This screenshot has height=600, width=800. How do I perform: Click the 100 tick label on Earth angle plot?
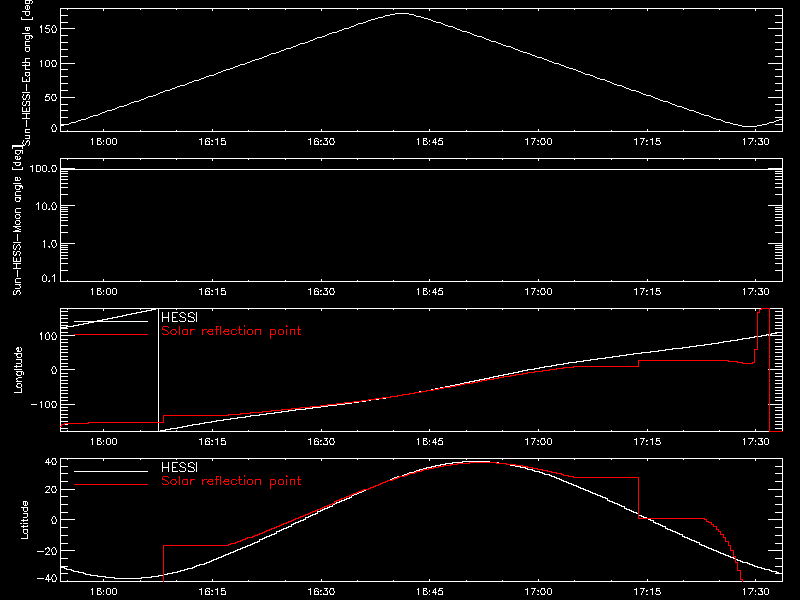click(x=47, y=63)
